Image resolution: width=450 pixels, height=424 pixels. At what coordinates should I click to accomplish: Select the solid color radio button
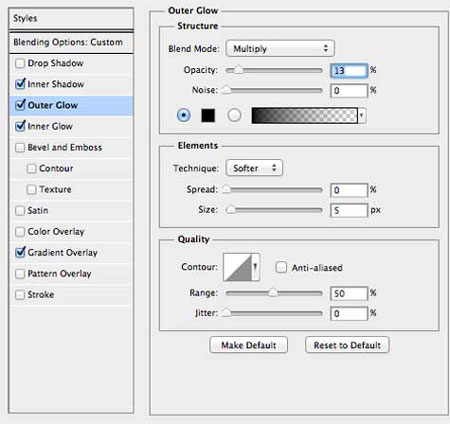point(183,115)
